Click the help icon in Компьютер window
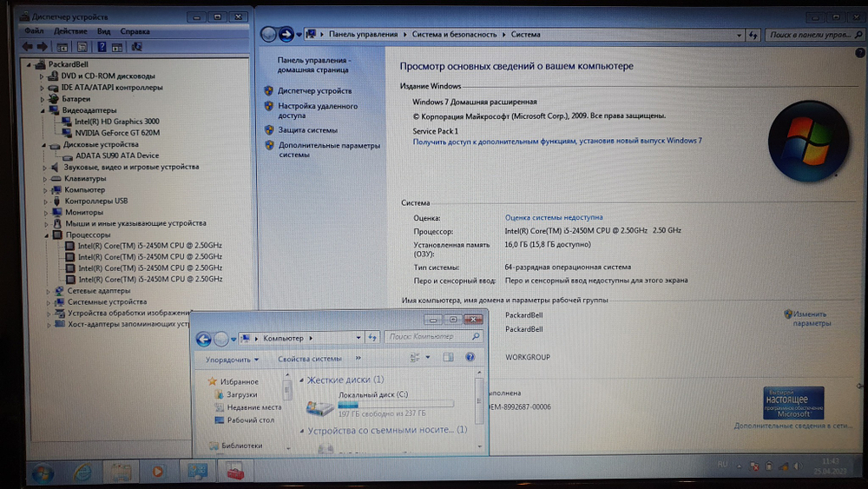The width and height of the screenshot is (868, 489). (x=470, y=357)
